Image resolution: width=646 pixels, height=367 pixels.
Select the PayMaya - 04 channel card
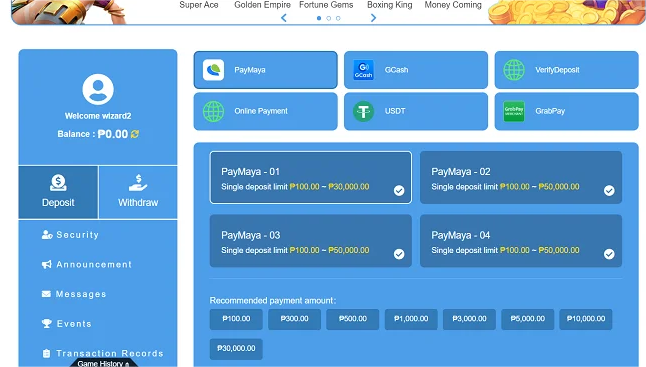pyautogui.click(x=521, y=241)
